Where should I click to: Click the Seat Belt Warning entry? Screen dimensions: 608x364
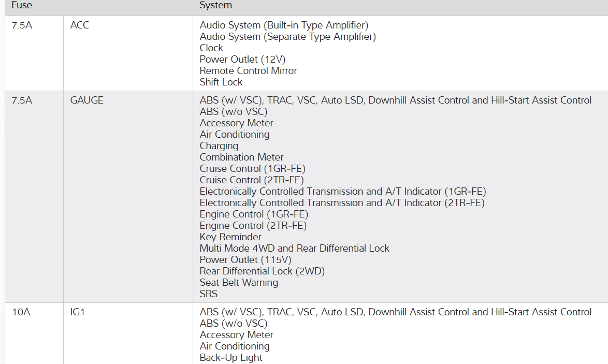pyautogui.click(x=239, y=282)
